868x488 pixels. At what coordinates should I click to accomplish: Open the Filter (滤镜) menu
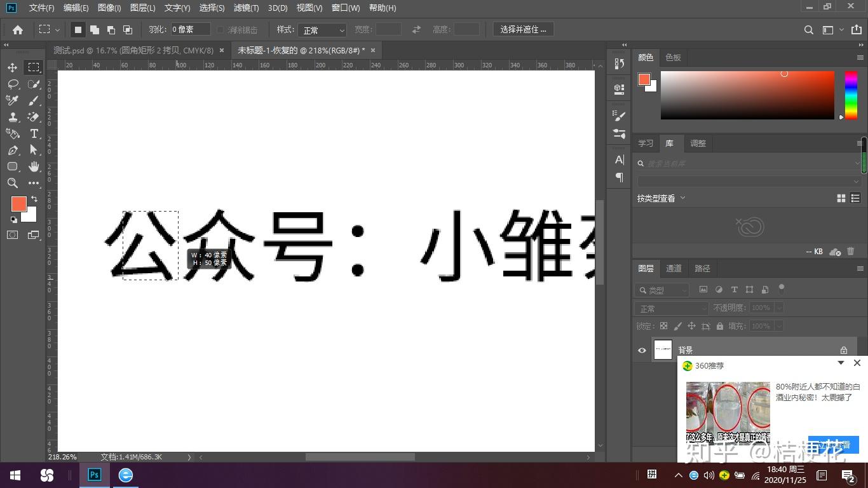[246, 8]
